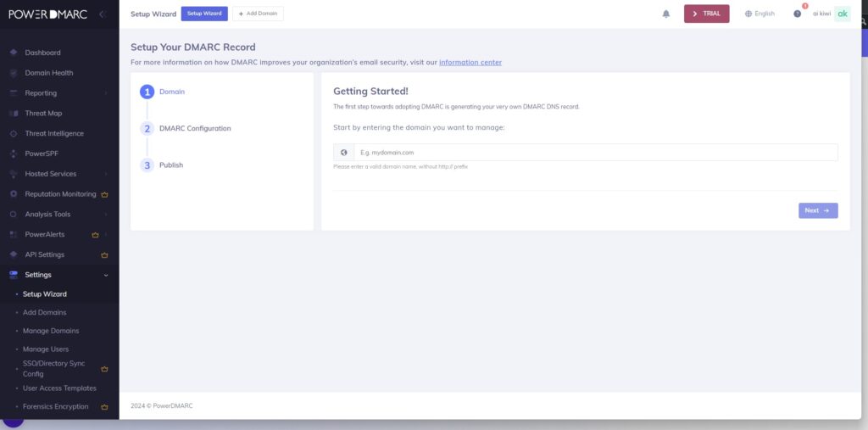This screenshot has height=430, width=868.
Task: Open the Dashboard sidebar item
Action: click(x=42, y=53)
